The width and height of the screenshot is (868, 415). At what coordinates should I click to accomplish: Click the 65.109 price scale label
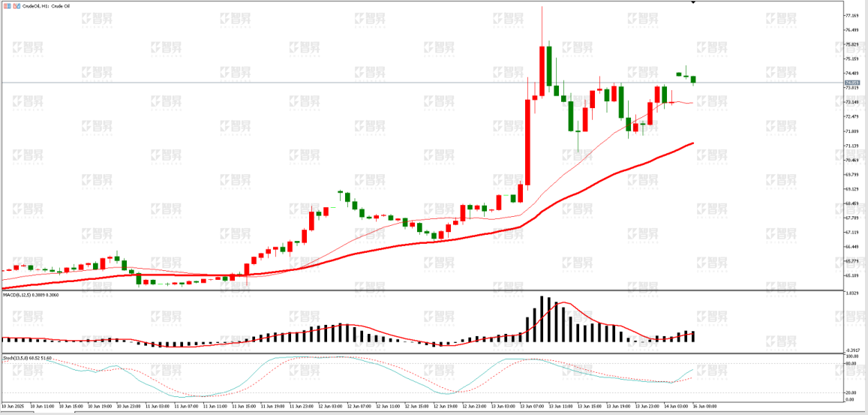(x=851, y=276)
